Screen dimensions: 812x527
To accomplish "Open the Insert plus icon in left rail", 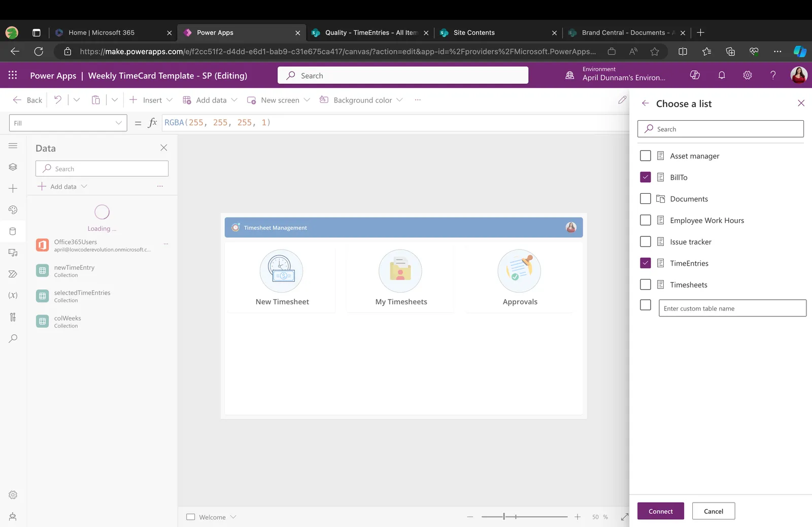I will point(13,189).
